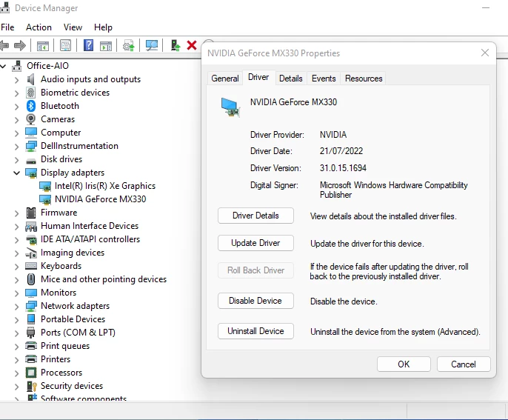Click driver date value 21/07/2022
508x420 pixels.
point(341,151)
